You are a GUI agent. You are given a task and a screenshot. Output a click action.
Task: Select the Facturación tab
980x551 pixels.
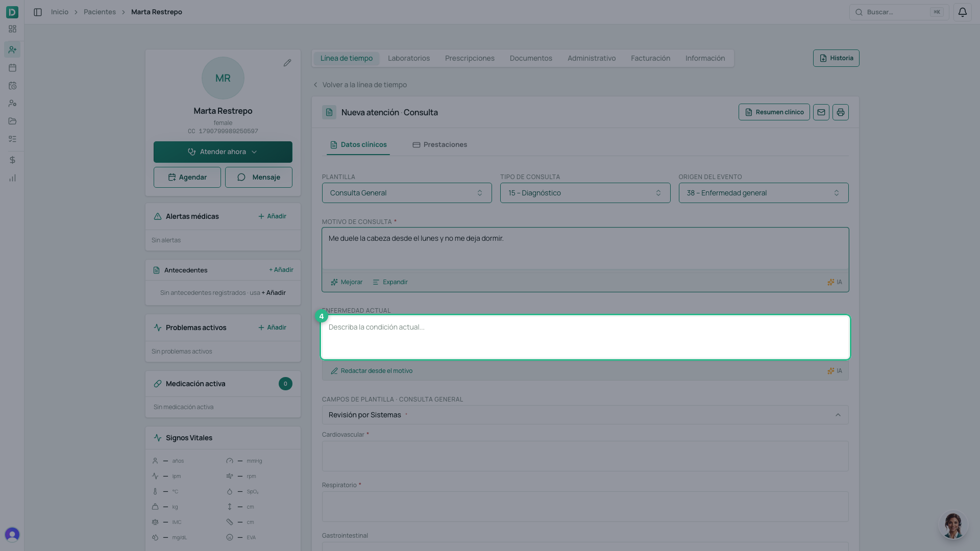coord(650,58)
